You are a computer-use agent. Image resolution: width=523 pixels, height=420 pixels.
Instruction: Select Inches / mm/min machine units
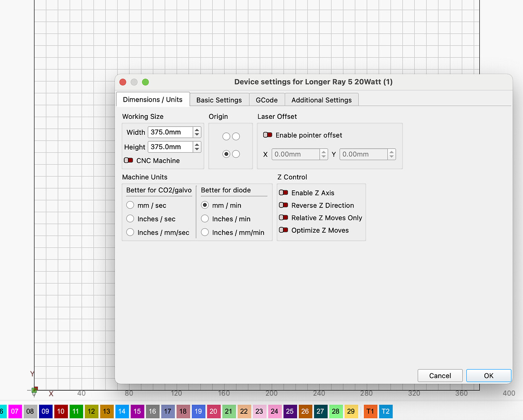point(205,232)
